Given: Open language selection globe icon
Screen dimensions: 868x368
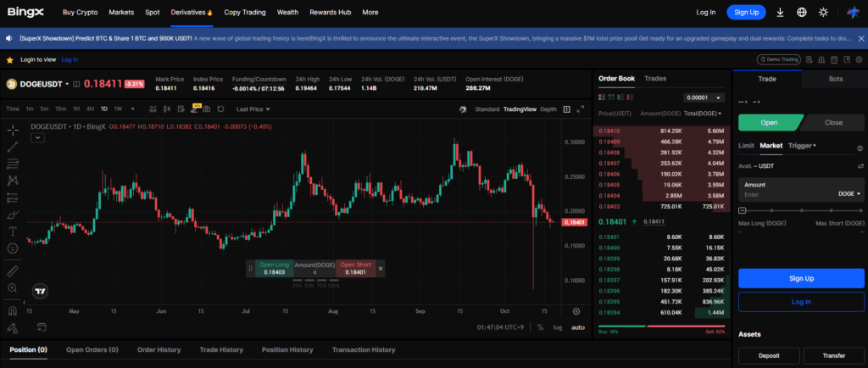Looking at the screenshot, I should pos(801,13).
